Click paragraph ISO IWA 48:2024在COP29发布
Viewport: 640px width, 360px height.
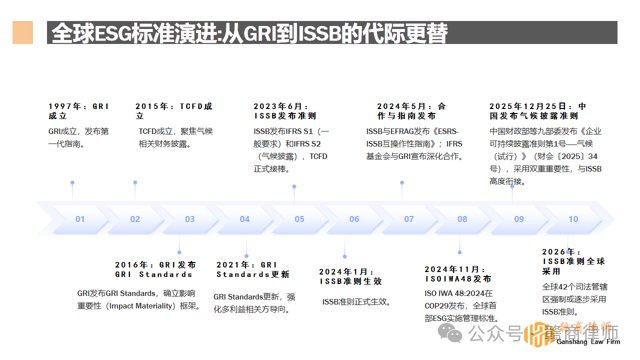tap(461, 306)
